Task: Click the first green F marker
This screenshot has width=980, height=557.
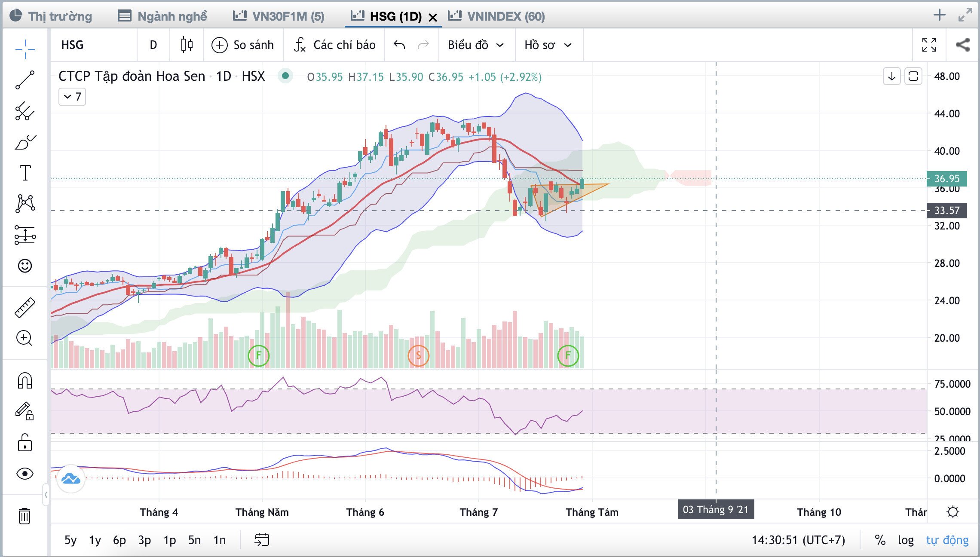Action: (259, 355)
